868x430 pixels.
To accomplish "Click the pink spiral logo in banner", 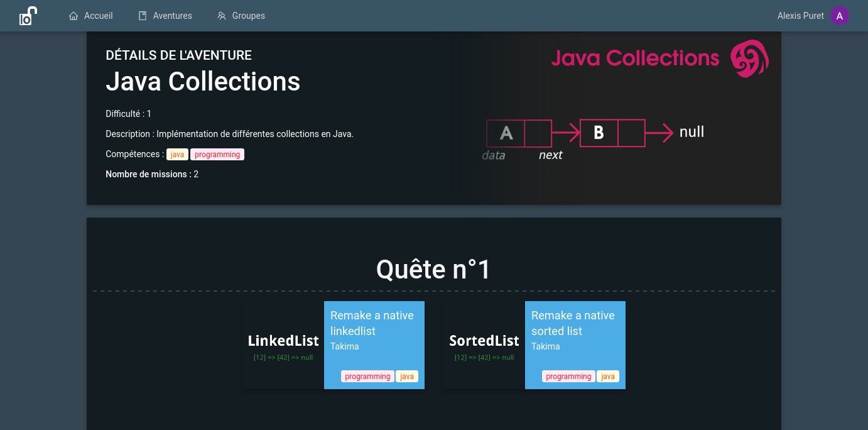I will 749,58.
